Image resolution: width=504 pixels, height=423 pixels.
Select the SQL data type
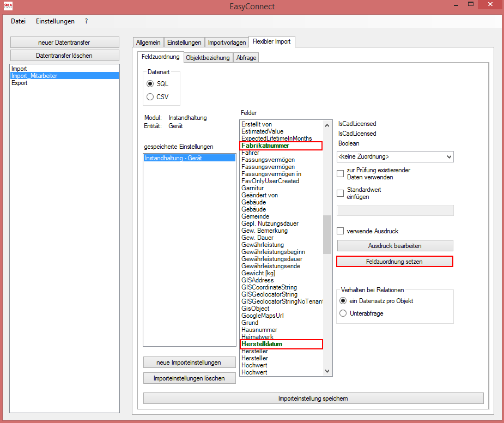(149, 83)
